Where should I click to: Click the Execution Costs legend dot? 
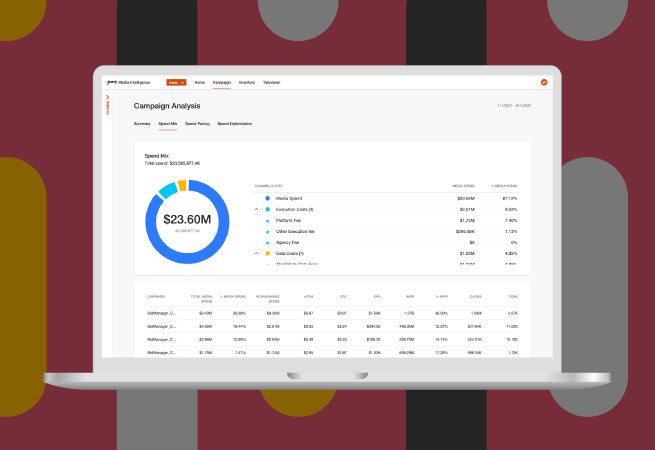click(x=268, y=209)
